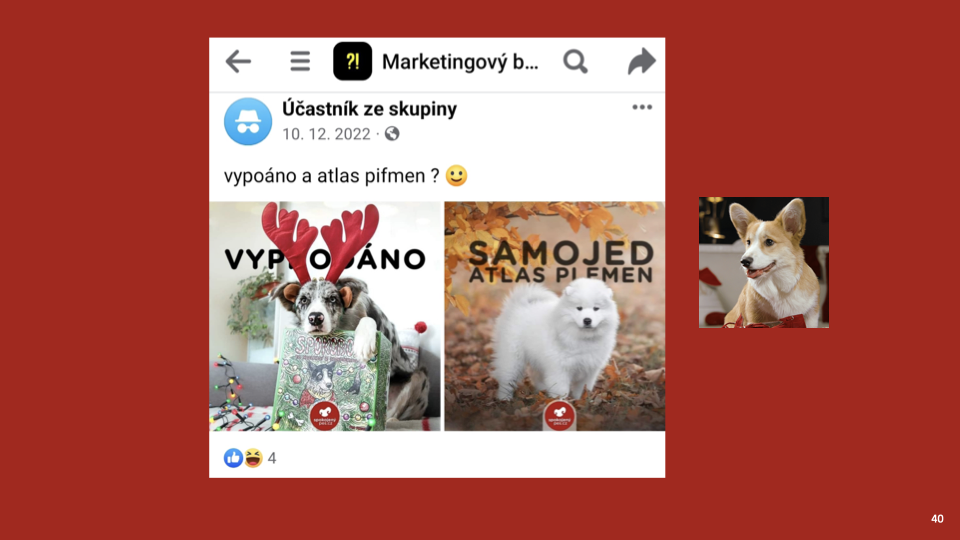Click the globe public-visibility icon
This screenshot has height=540, width=960.
pyautogui.click(x=392, y=133)
